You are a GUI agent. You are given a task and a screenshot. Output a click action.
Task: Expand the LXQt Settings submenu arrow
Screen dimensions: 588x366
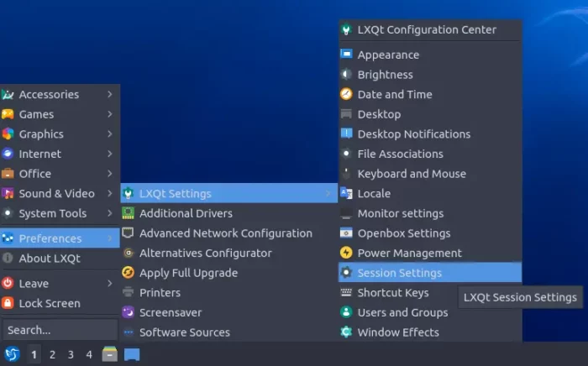point(328,193)
